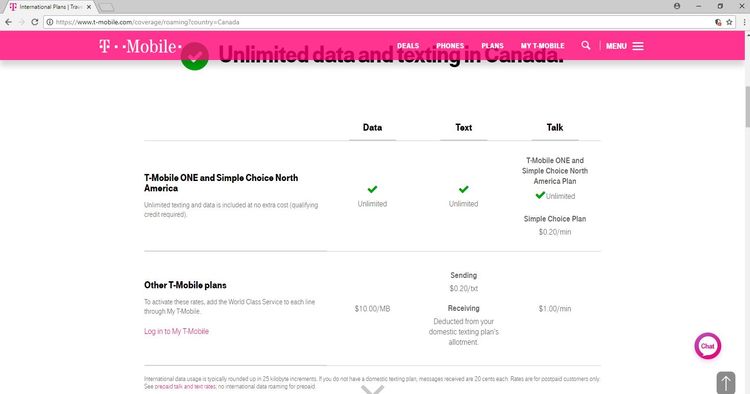
Task: Open PHONES navigation item
Action: [x=450, y=46]
